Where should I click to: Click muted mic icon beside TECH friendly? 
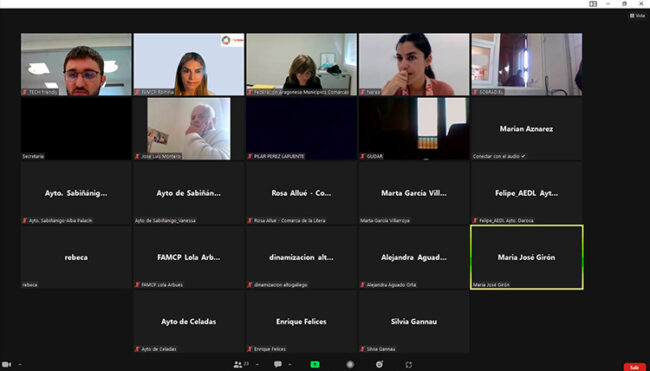[25, 92]
